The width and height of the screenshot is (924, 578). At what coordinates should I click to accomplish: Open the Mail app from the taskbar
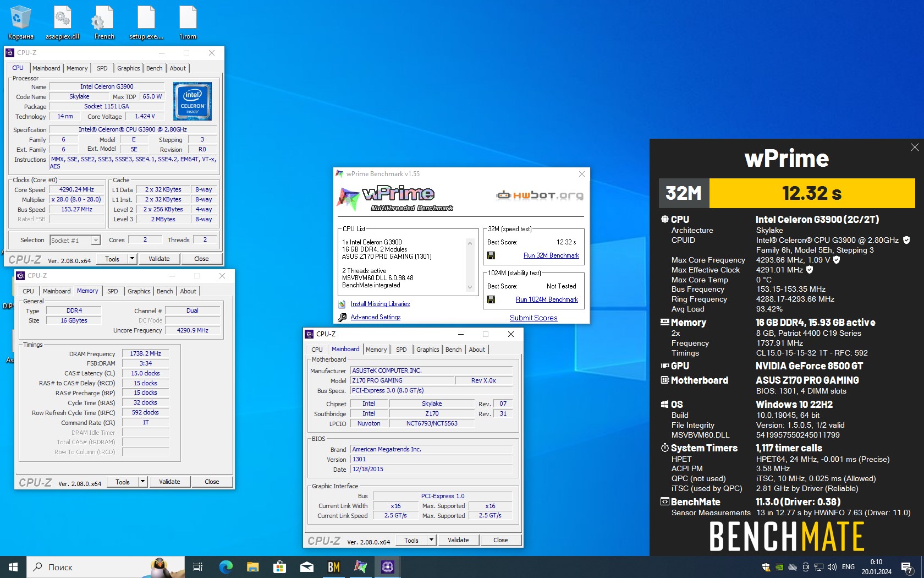(306, 567)
